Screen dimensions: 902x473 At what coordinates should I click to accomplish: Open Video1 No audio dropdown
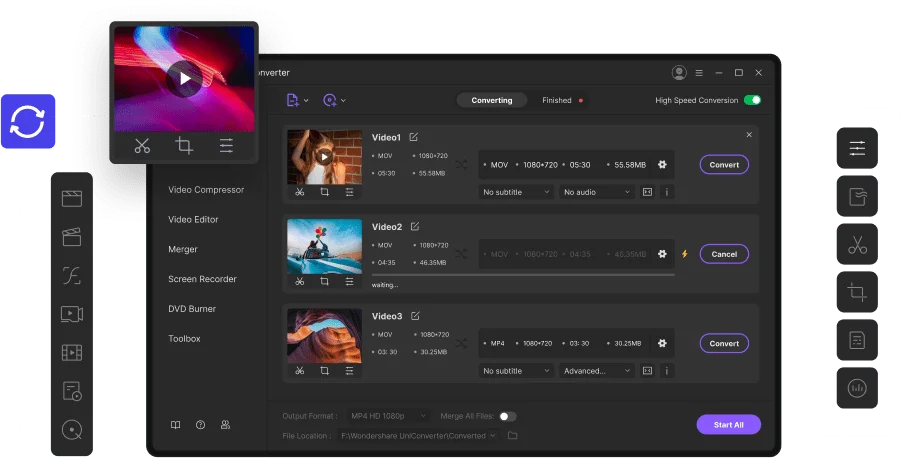[597, 192]
